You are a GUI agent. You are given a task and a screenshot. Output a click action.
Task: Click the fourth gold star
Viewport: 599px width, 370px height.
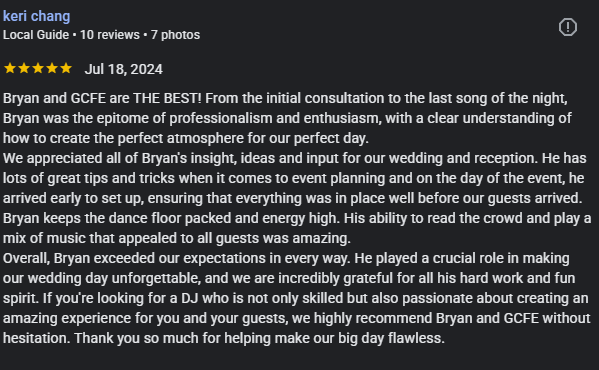[x=52, y=68]
